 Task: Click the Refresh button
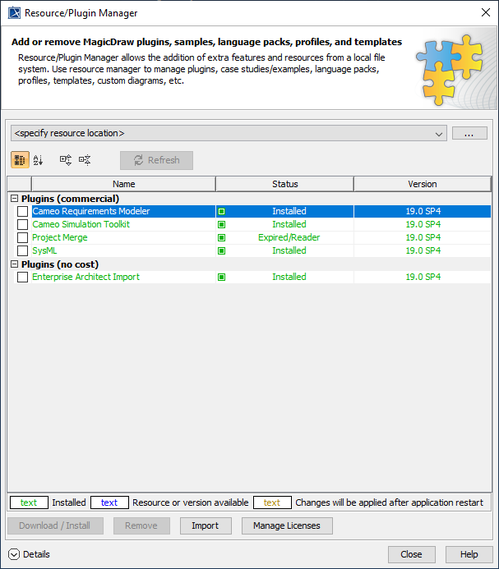pyautogui.click(x=156, y=160)
